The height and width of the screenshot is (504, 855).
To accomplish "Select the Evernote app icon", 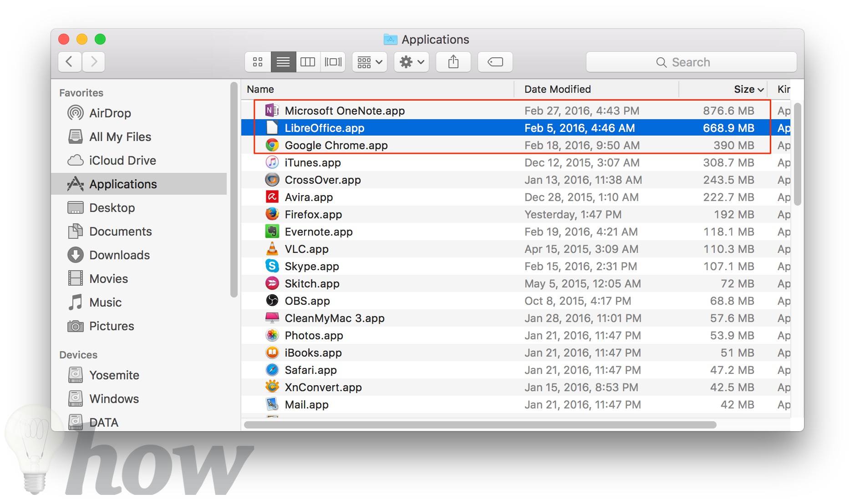I will coord(272,232).
